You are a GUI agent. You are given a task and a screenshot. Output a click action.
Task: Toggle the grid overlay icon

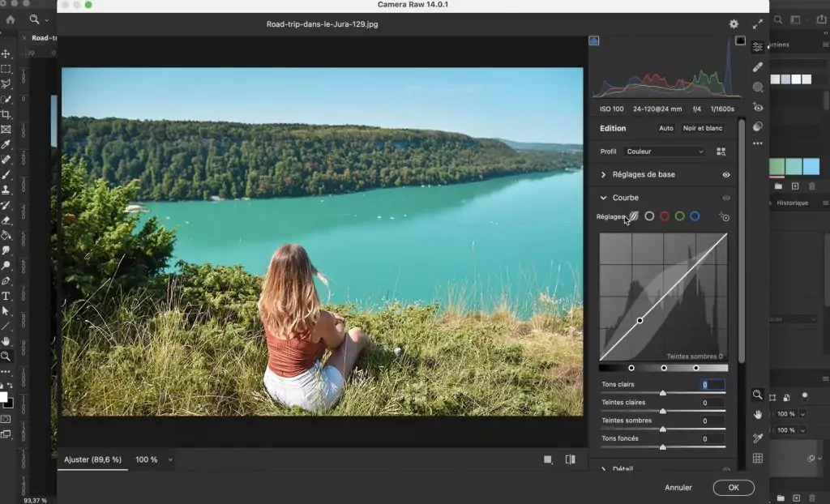coord(758,458)
